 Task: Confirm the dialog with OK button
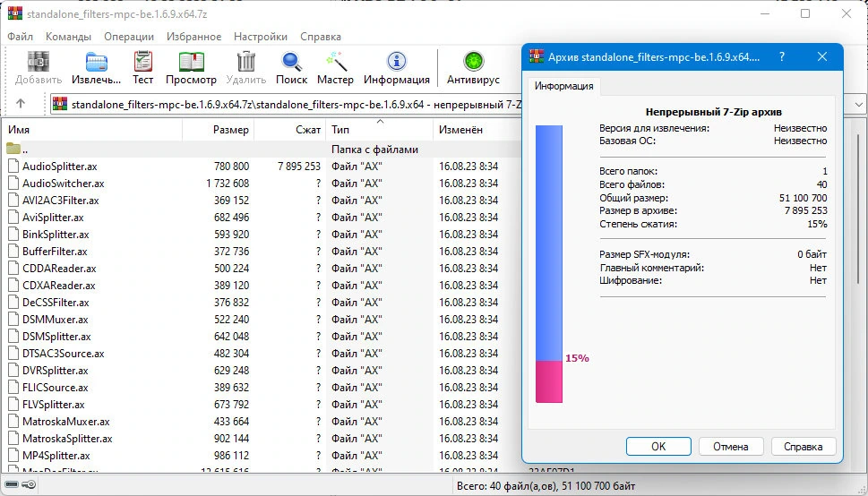658,446
